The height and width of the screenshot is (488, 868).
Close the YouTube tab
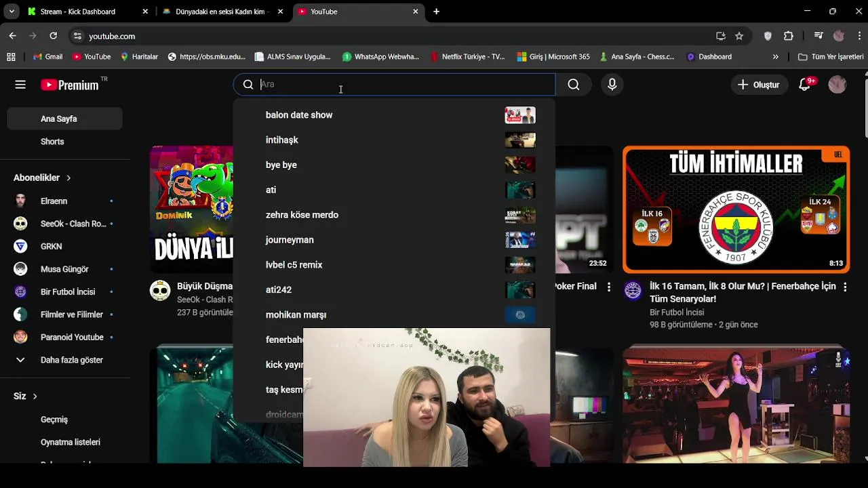pos(416,12)
